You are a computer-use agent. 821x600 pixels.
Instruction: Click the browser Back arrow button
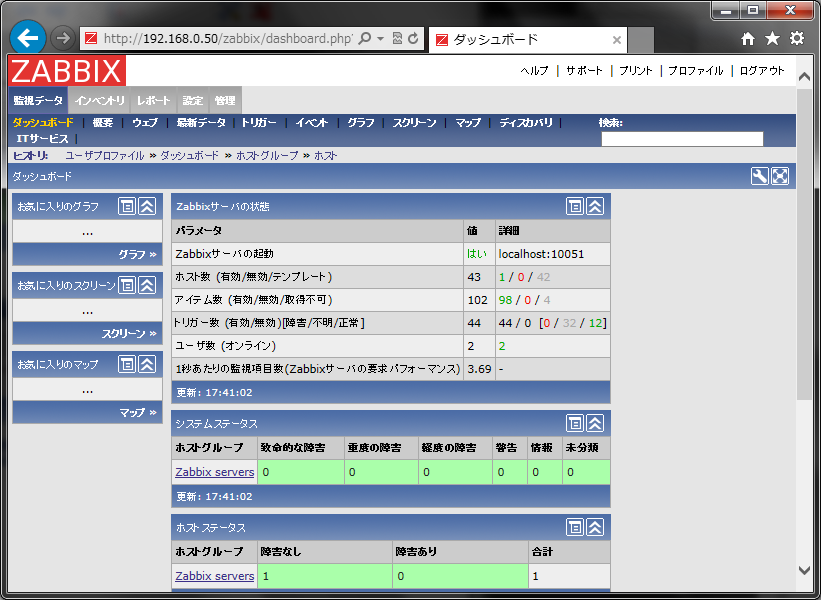point(28,38)
